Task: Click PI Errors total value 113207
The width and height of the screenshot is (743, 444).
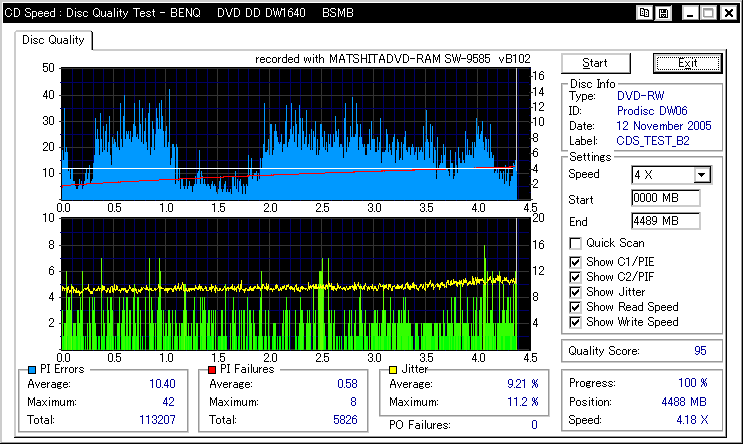Action: pos(157,420)
